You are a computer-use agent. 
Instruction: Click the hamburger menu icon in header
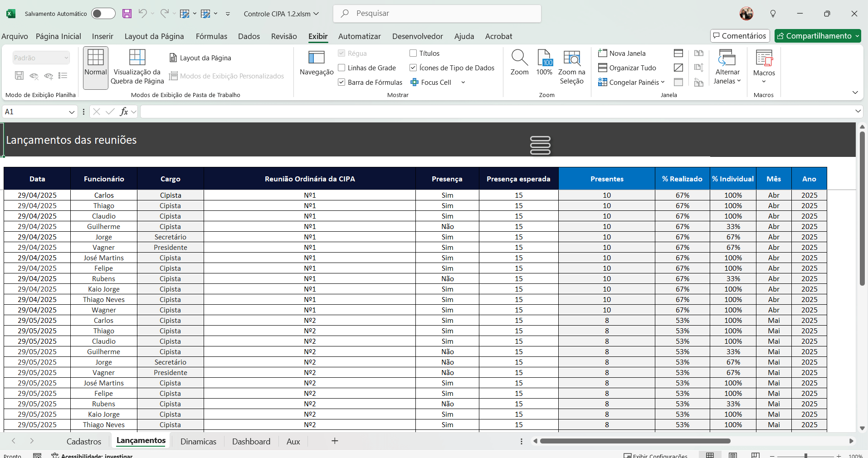click(540, 145)
